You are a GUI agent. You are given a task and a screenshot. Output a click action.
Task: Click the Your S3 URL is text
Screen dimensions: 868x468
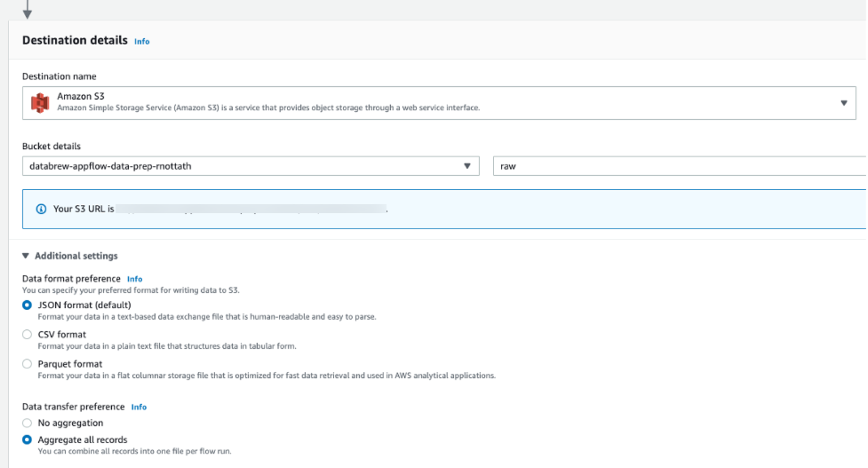(84, 209)
